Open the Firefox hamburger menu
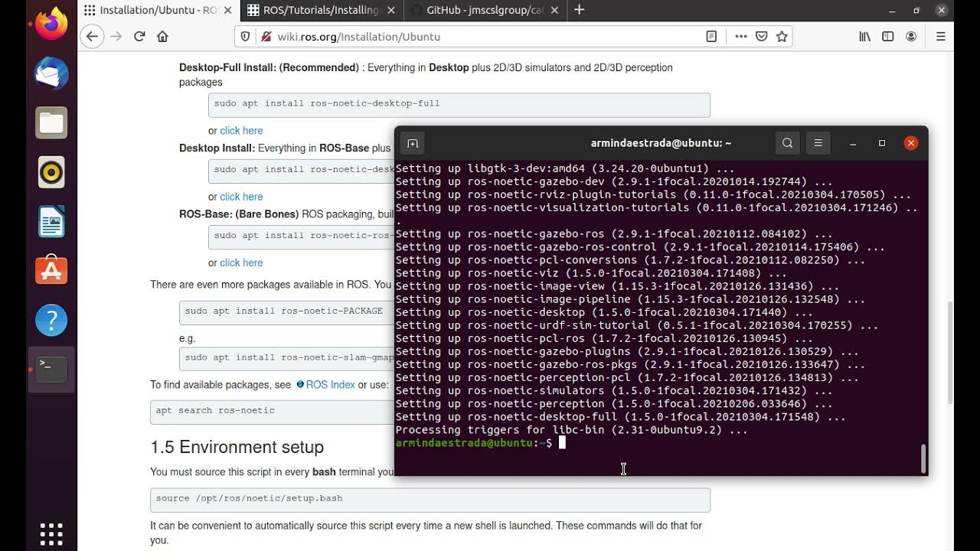Image resolution: width=980 pixels, height=551 pixels. (941, 36)
